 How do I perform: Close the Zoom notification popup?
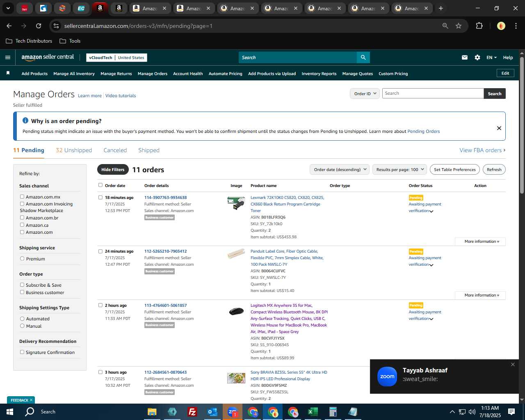tap(513, 364)
